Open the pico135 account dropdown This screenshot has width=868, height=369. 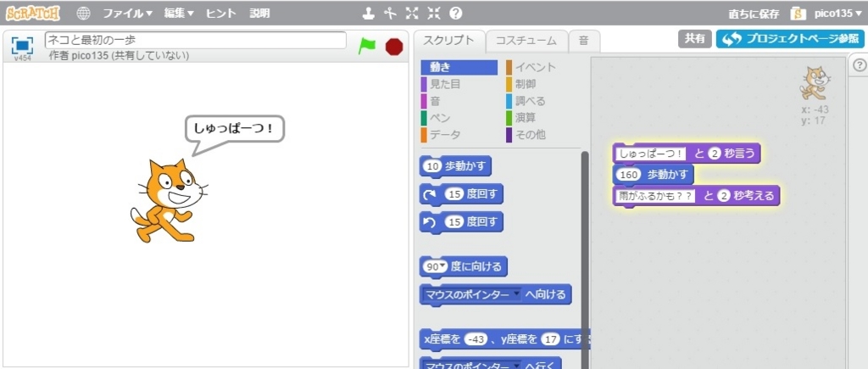coord(838,14)
